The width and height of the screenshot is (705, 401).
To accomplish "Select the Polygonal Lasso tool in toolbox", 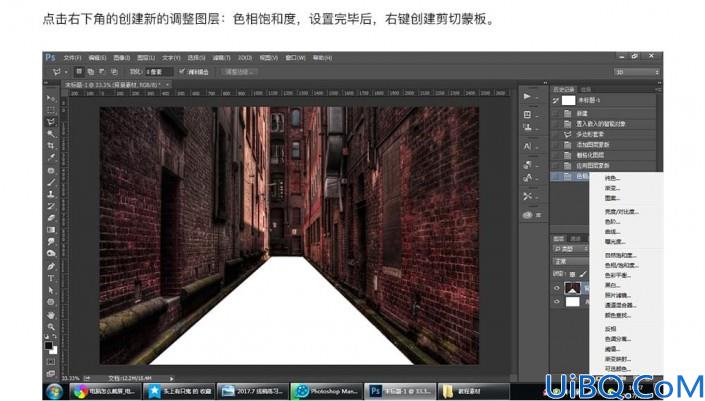I will click(51, 122).
